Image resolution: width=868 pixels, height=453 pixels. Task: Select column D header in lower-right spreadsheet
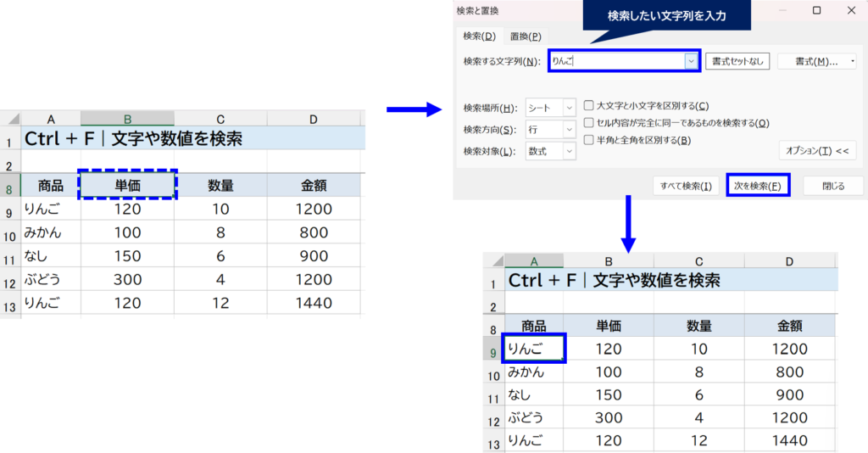click(x=789, y=260)
